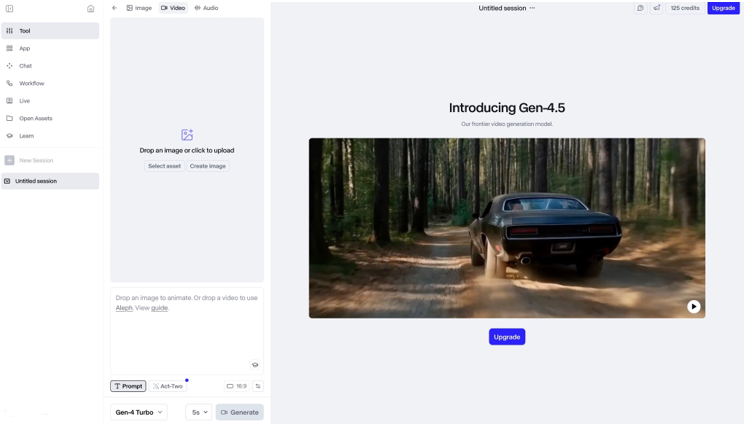Open the announcements megaphone icon

coord(657,8)
